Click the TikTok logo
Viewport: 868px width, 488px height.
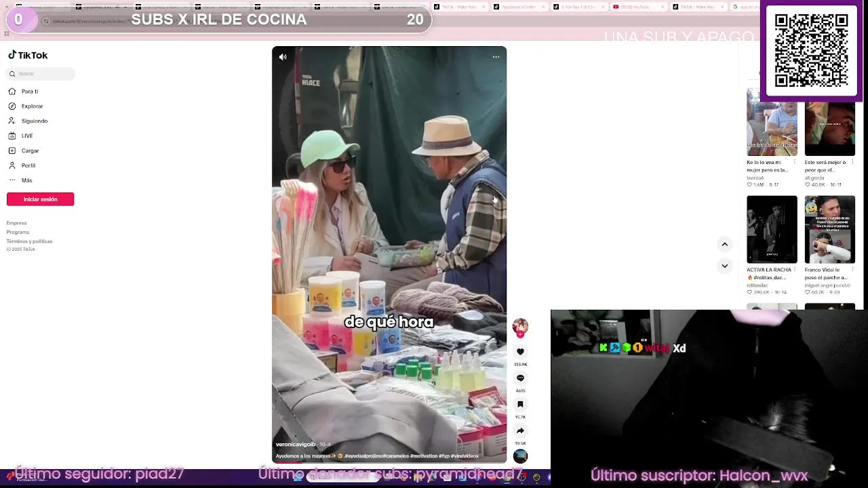[x=28, y=55]
